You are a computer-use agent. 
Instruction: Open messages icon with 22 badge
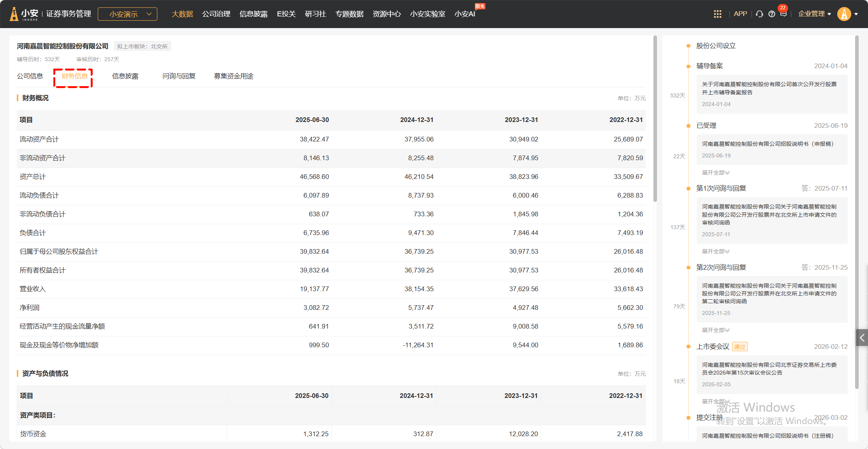point(783,14)
